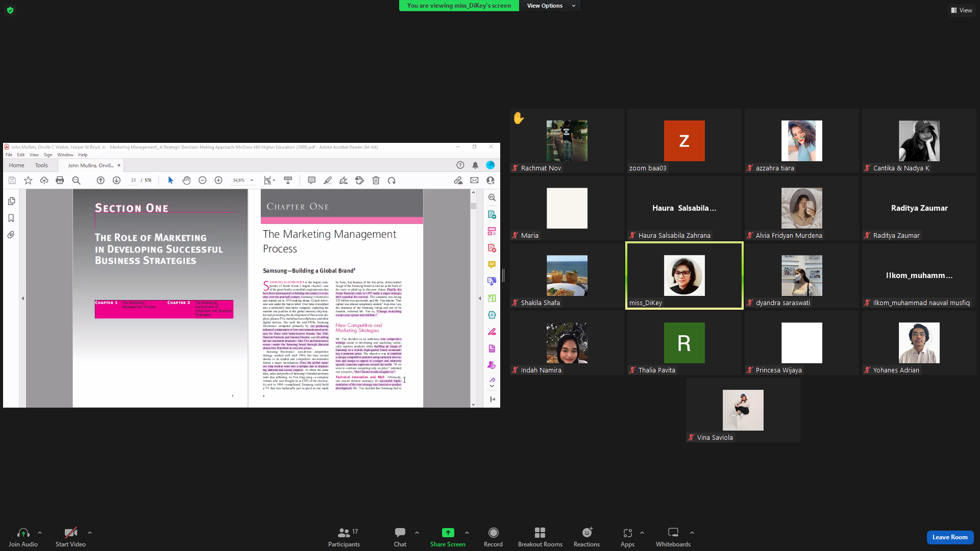
Task: Open Breakout Rooms
Action: 540,537
